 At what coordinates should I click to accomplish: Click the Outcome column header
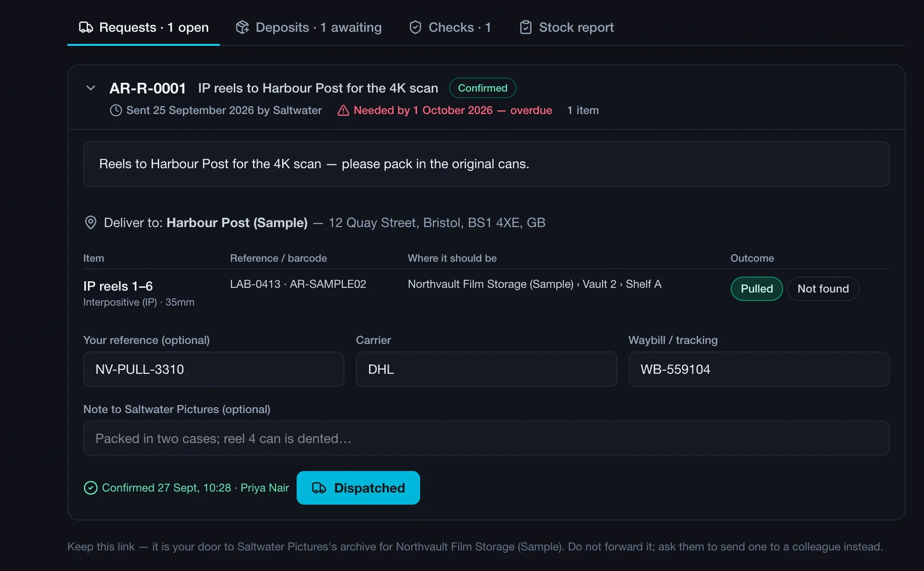(x=752, y=258)
